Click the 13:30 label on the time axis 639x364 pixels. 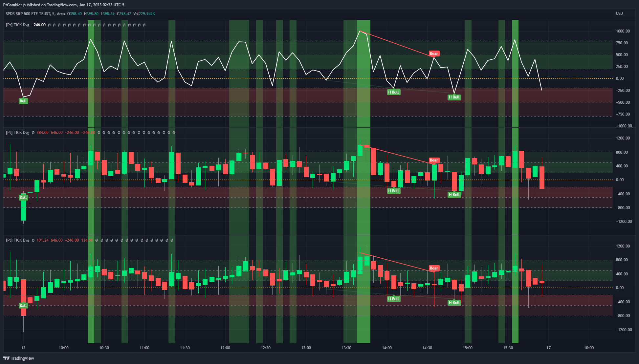346,348
